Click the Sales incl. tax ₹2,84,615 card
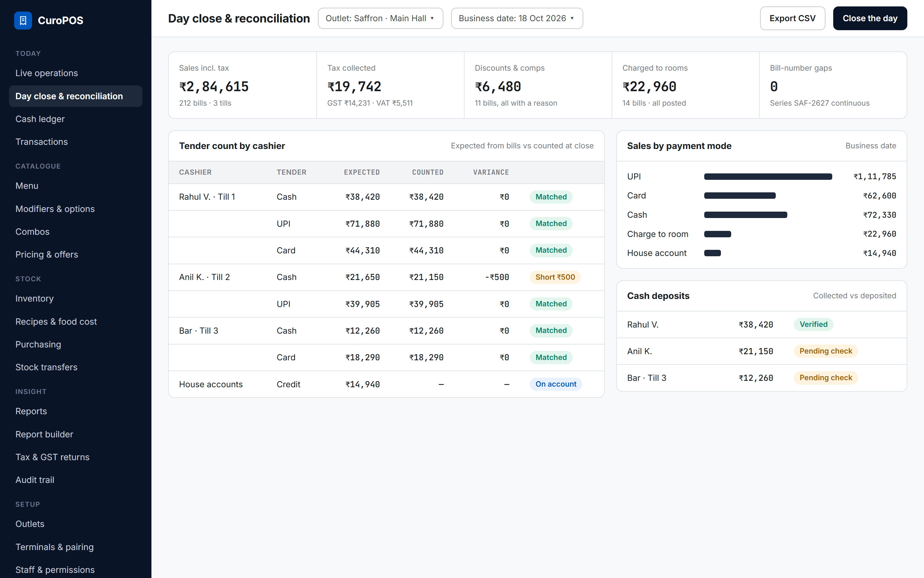The image size is (924, 578). (x=243, y=85)
